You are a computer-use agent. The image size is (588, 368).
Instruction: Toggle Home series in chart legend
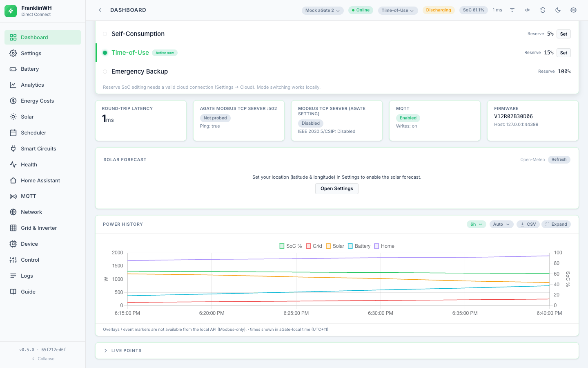tap(384, 246)
